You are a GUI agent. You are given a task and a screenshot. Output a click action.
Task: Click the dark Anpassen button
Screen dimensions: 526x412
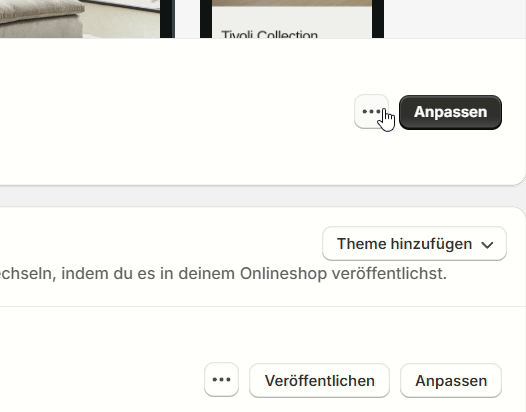point(450,112)
